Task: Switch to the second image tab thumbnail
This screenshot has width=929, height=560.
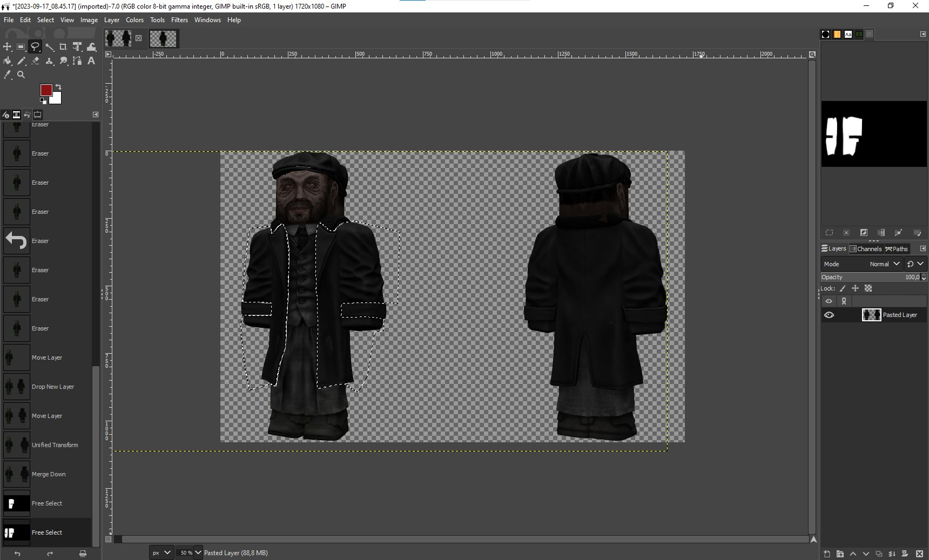Action: pyautogui.click(x=163, y=38)
